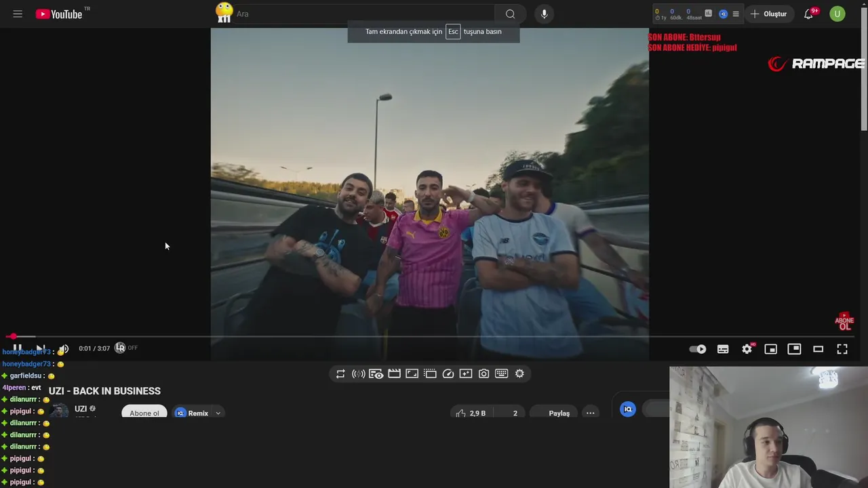
Task: Click the blue IQ circle below the video
Action: (x=628, y=409)
